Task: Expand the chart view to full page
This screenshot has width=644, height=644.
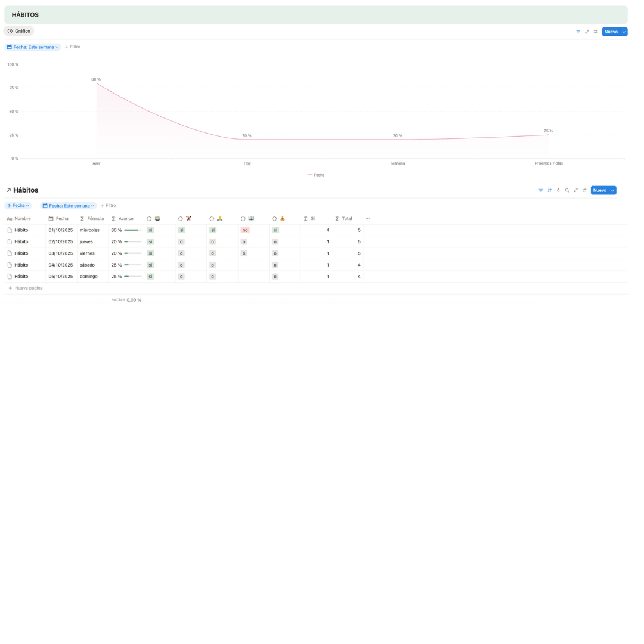Action: click(x=587, y=32)
